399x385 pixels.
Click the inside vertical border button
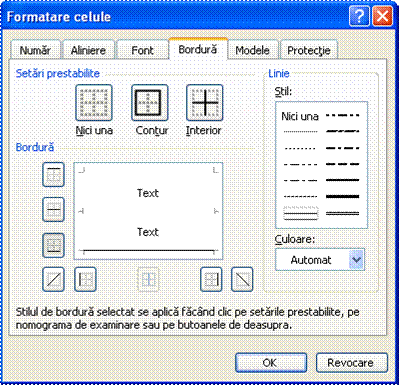(148, 279)
